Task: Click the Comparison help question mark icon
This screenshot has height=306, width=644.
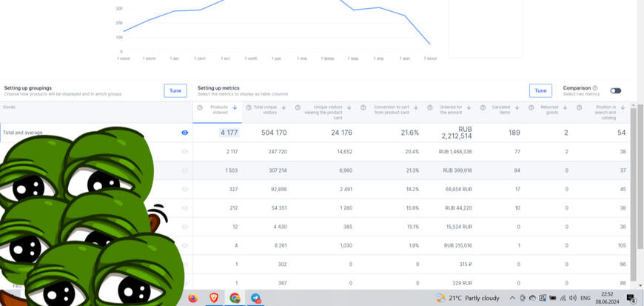Action: point(595,87)
